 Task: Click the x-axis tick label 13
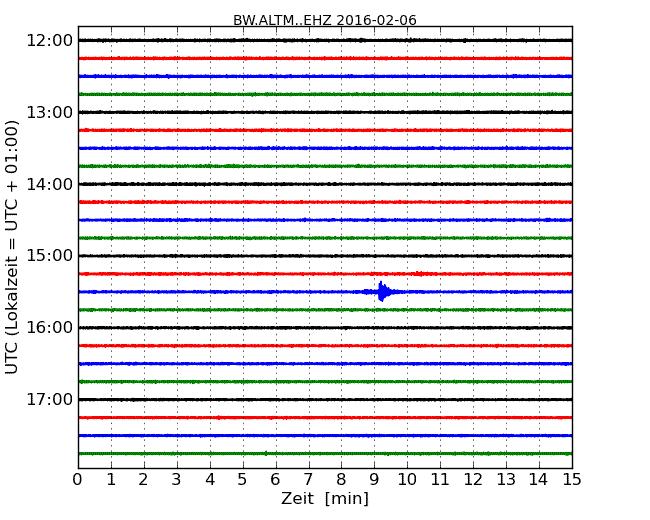506,480
